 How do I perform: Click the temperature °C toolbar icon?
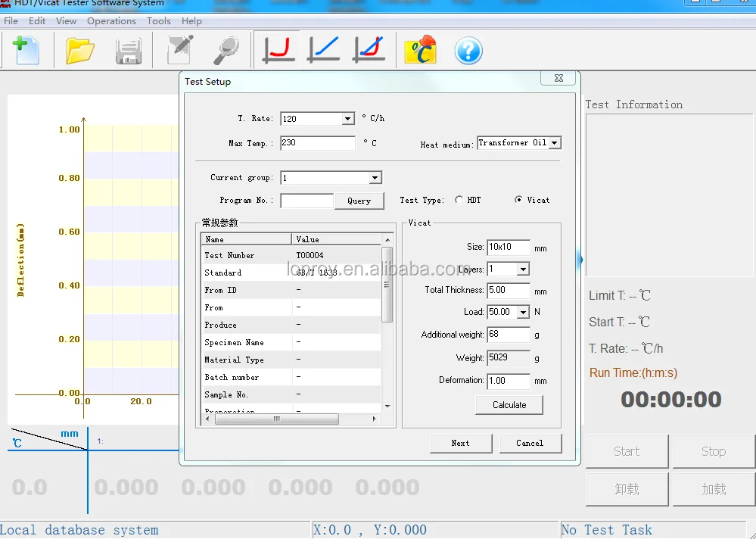420,51
